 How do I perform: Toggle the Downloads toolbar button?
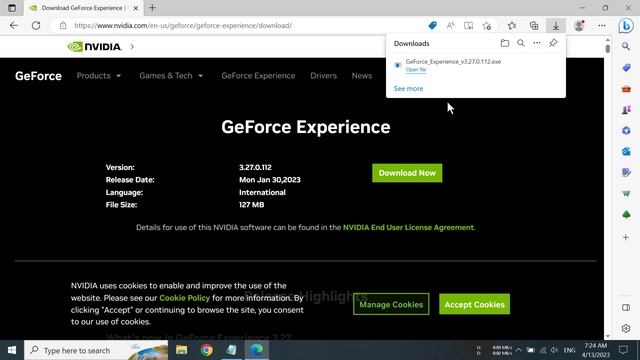[556, 25]
